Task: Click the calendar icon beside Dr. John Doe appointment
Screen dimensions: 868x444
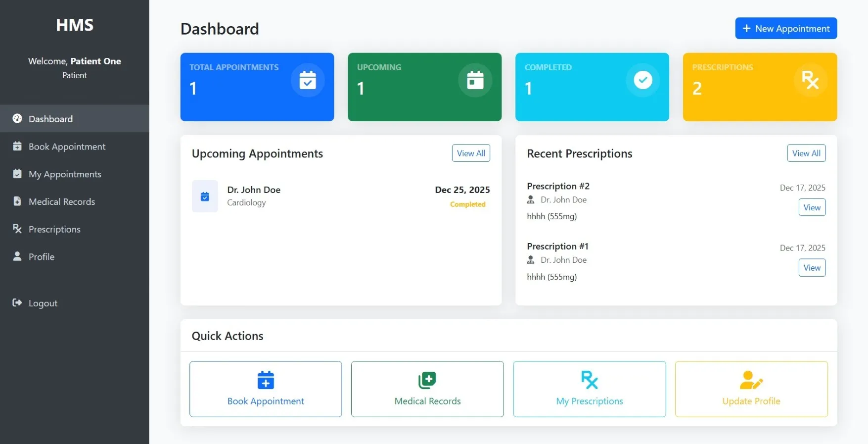Action: tap(205, 197)
